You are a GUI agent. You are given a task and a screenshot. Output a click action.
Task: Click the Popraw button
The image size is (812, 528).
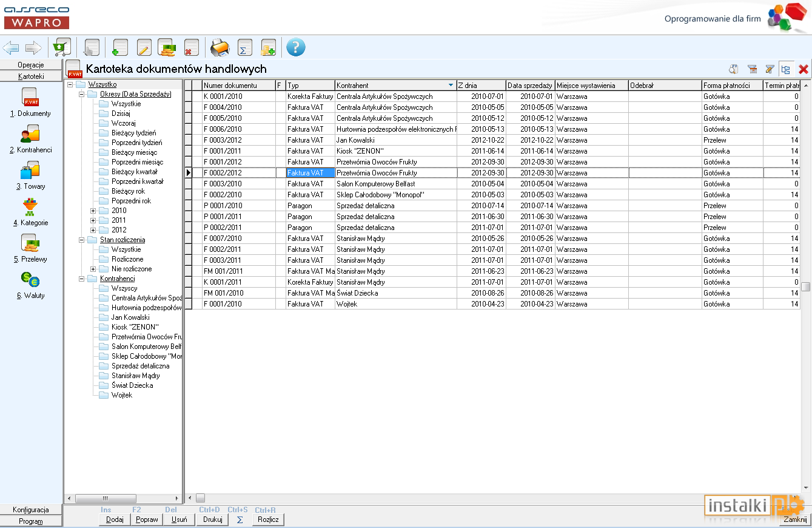click(x=147, y=520)
